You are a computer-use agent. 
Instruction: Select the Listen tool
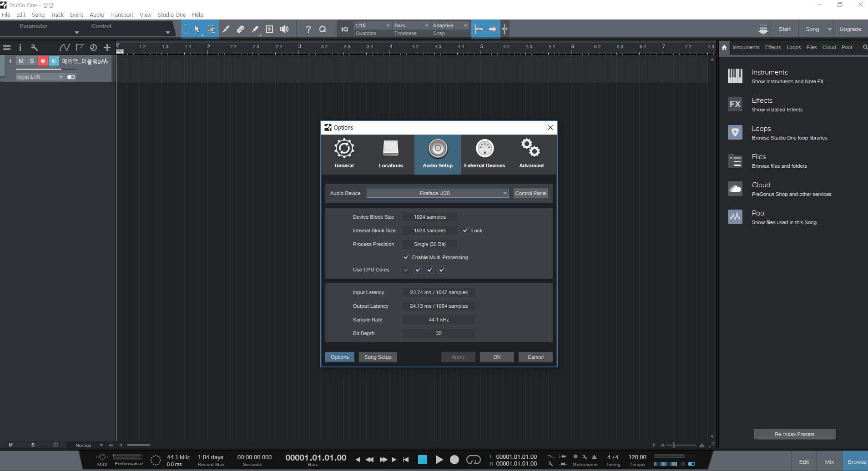(284, 29)
